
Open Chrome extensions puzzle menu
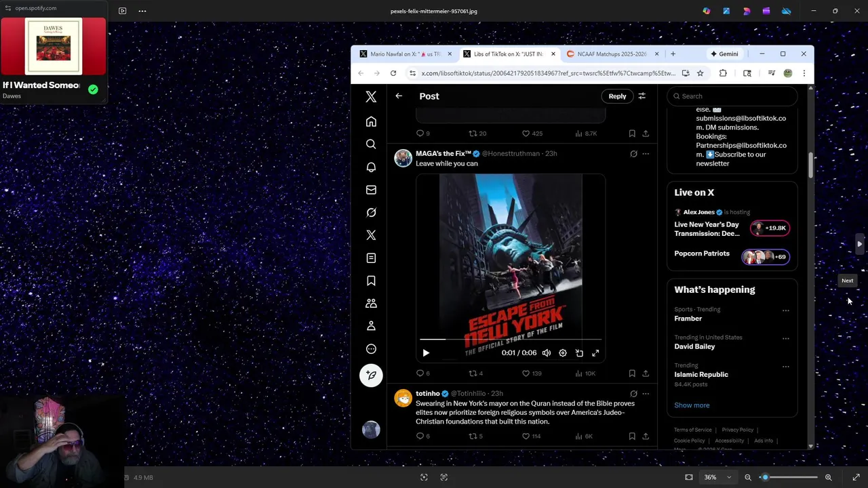pos(723,73)
